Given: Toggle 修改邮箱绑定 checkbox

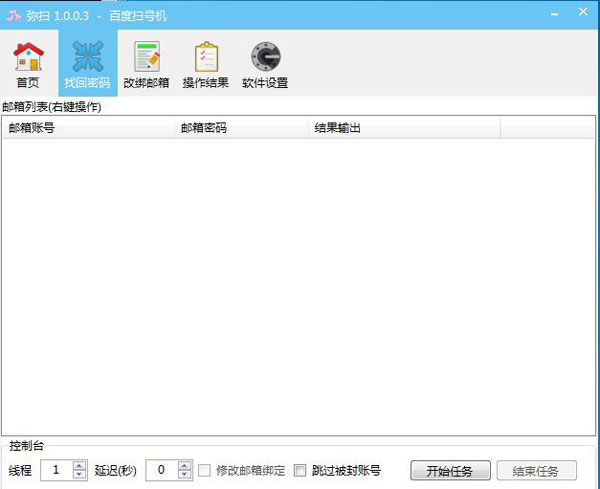Looking at the screenshot, I should tap(204, 470).
